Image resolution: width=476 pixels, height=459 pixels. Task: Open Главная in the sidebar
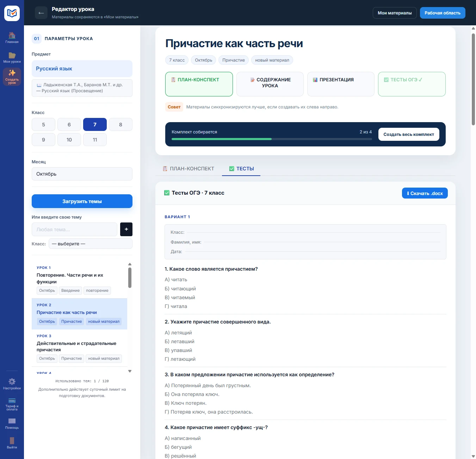point(12,38)
